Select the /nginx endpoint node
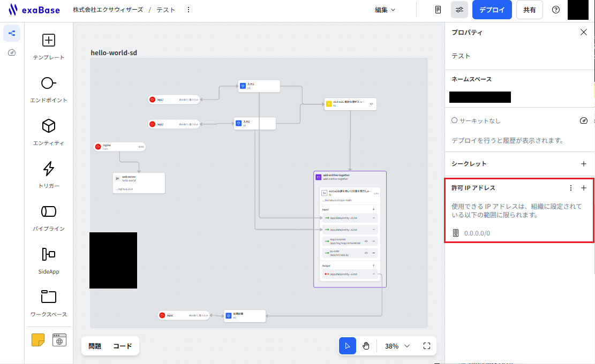Viewport: 595px width, 364px height. (119, 147)
